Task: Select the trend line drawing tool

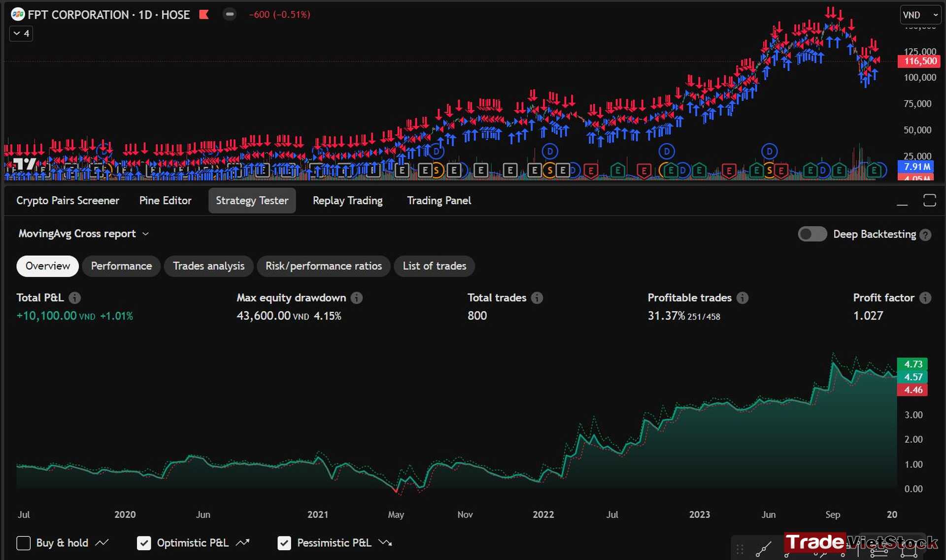Action: pyautogui.click(x=763, y=549)
